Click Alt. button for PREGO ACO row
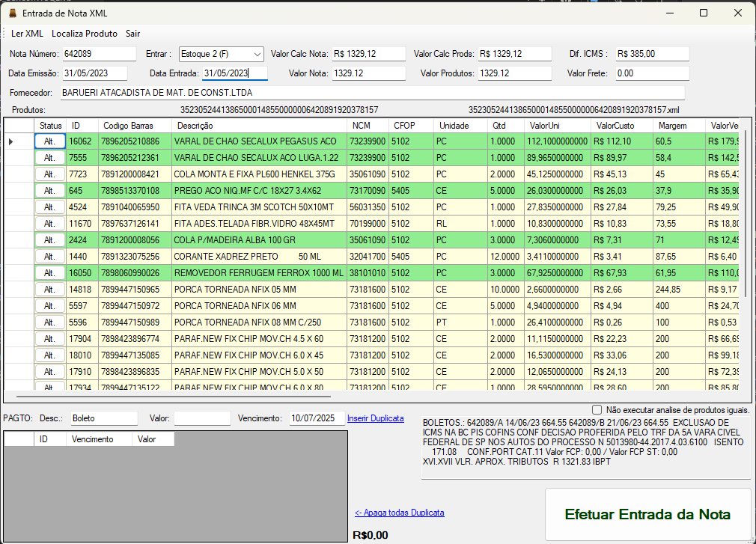The height and width of the screenshot is (544, 756). pyautogui.click(x=50, y=191)
